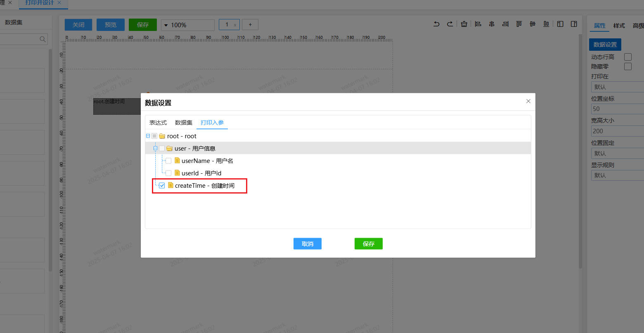Click the plus button to add page
Screen dimensions: 644x333
pos(250,25)
